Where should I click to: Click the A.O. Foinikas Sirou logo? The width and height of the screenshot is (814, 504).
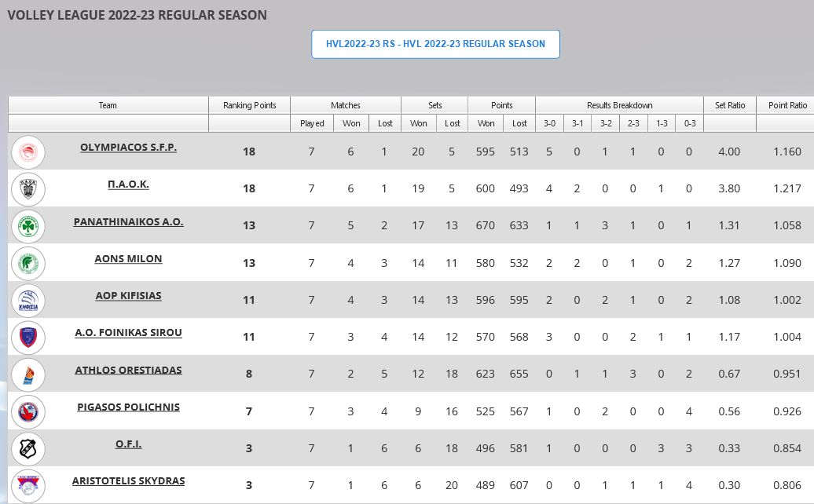coord(29,338)
